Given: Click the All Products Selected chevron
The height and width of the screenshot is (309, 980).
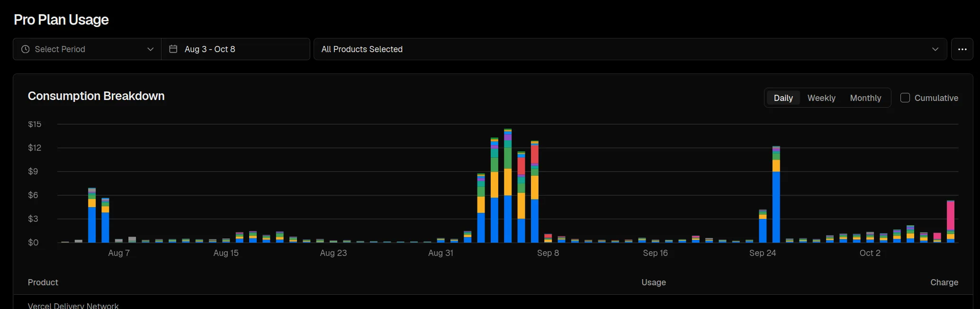Looking at the screenshot, I should [935, 49].
